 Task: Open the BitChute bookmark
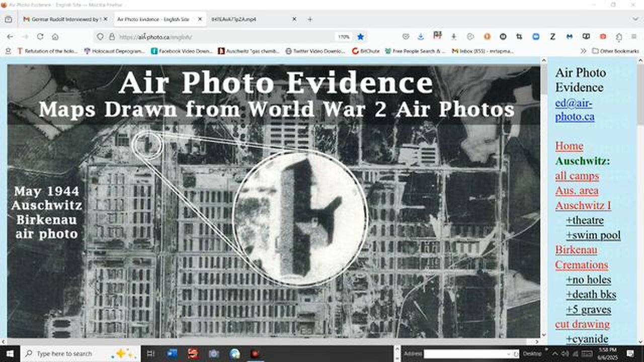tap(366, 51)
